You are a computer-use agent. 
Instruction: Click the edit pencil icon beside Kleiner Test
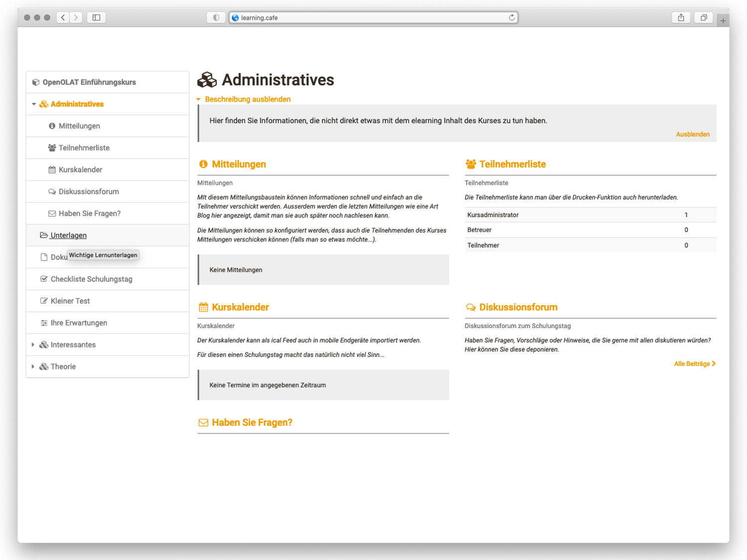point(44,301)
